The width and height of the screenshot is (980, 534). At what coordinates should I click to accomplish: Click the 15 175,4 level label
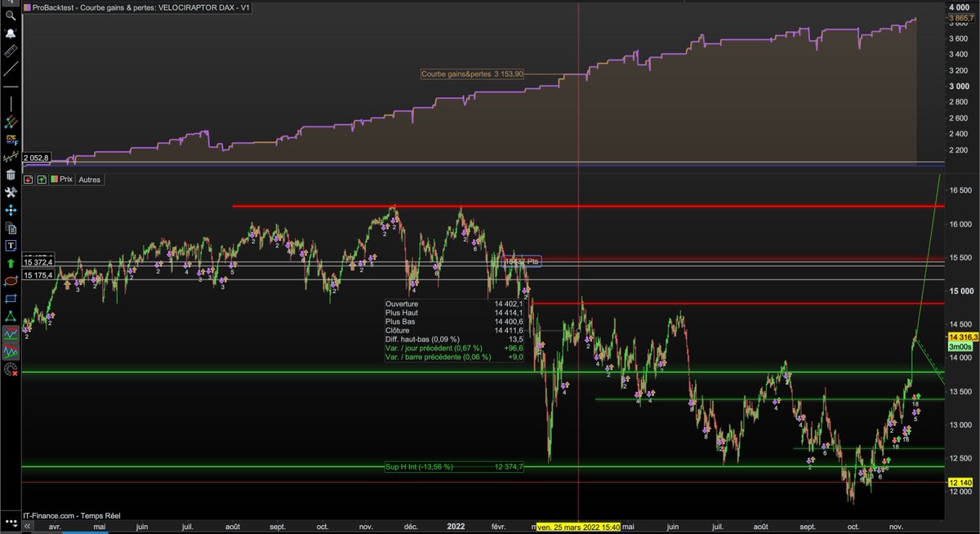click(38, 275)
